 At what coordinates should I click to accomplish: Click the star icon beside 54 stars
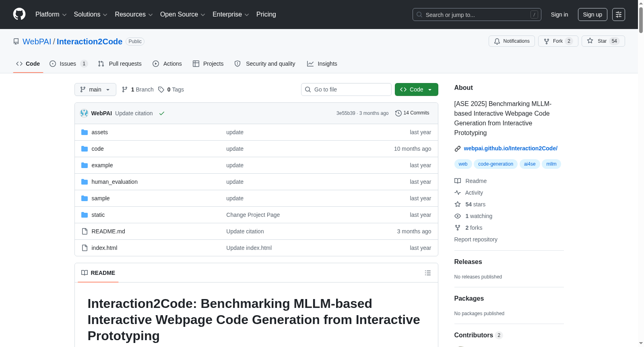click(x=458, y=204)
